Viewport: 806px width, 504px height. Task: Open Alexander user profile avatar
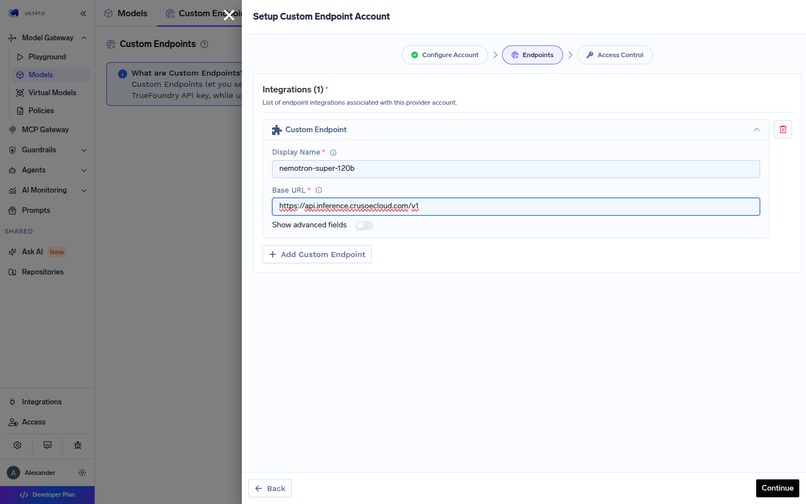pyautogui.click(x=13, y=473)
